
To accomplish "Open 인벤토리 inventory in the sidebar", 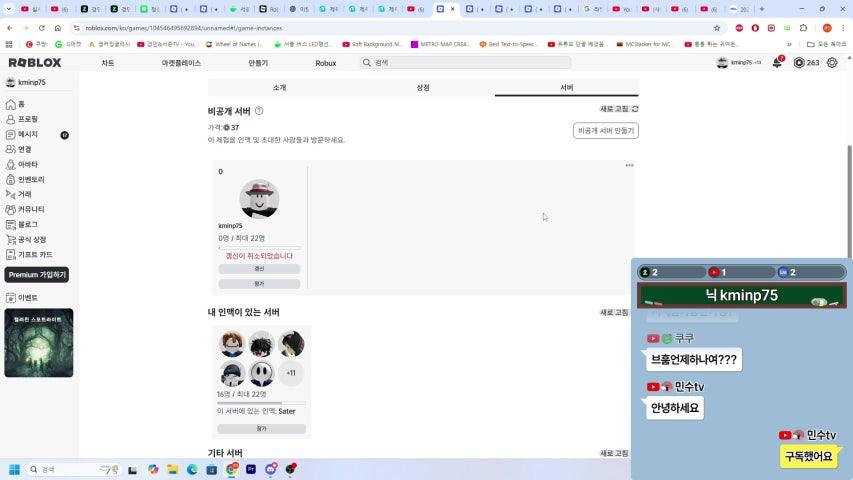I will tap(11, 179).
